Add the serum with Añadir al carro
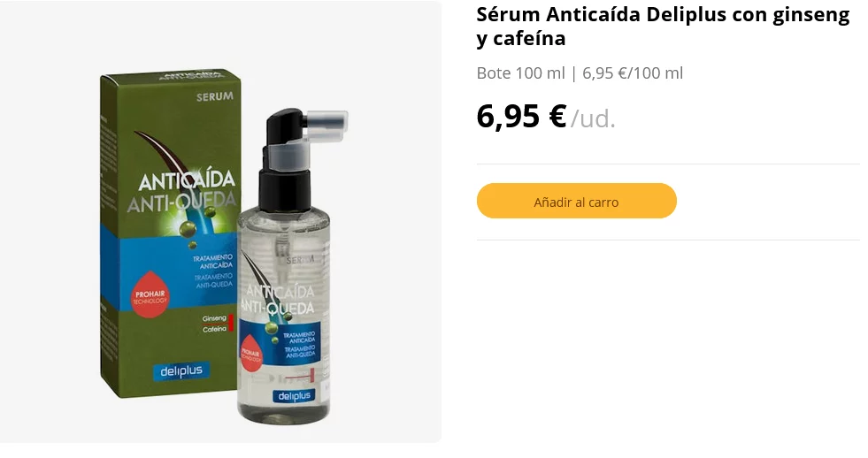The height and width of the screenshot is (458, 868). tap(576, 201)
